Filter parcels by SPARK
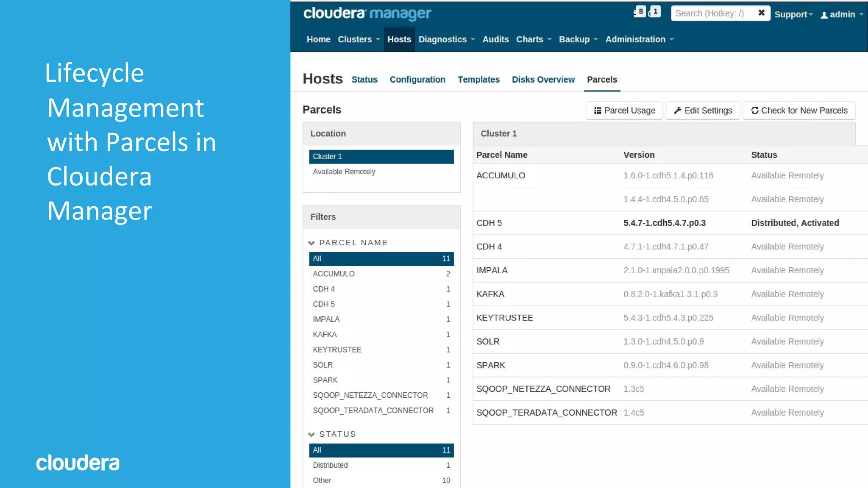 [x=381, y=380]
